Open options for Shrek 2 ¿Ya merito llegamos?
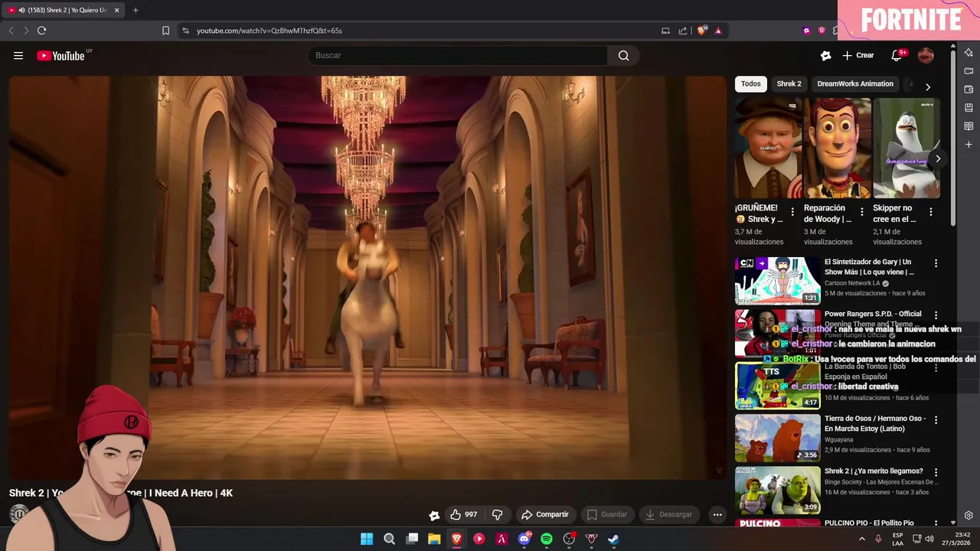Screen dimensions: 980x551 [936, 472]
